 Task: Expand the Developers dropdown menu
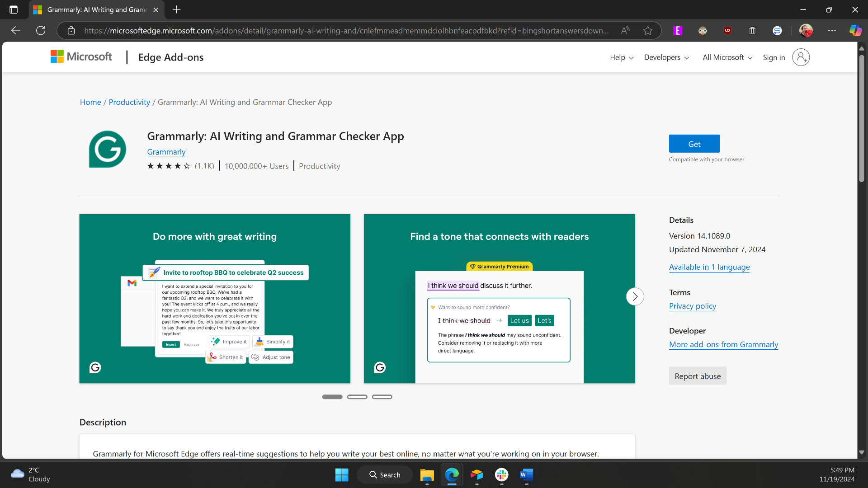[666, 57]
